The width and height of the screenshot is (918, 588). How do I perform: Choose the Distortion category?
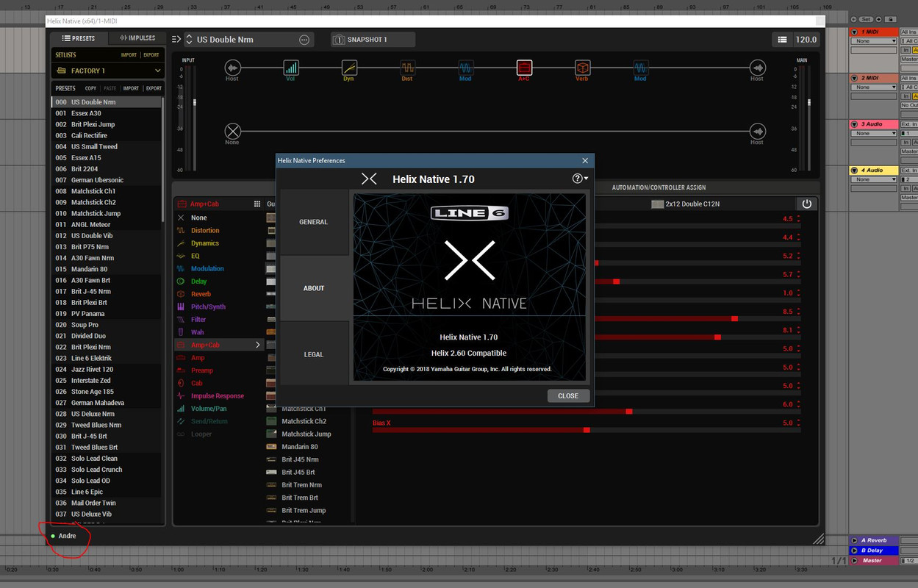point(205,230)
